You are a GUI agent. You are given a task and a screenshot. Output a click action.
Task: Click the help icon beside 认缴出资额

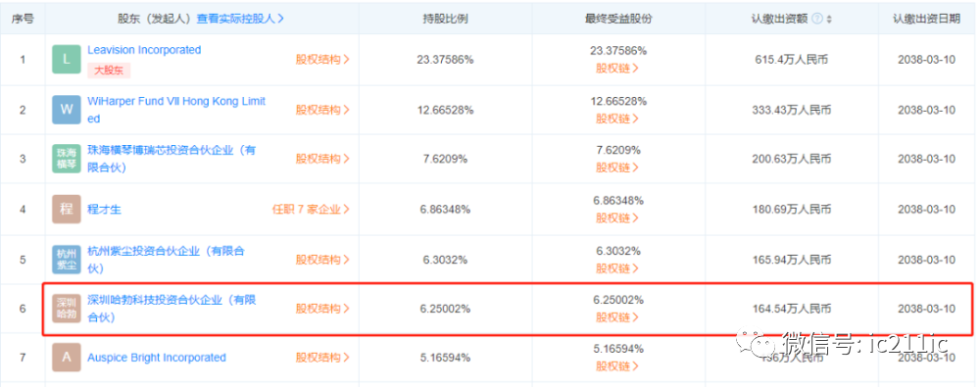point(817,19)
